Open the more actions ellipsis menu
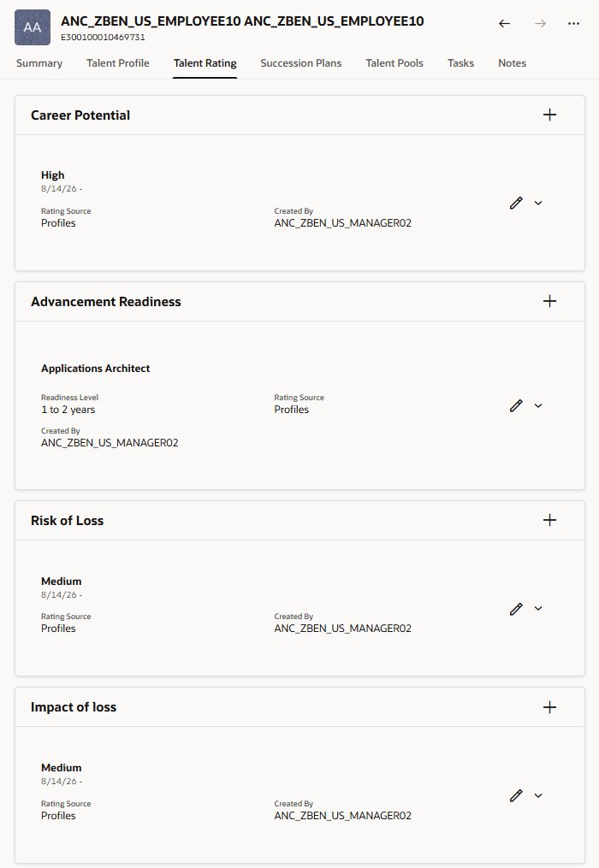This screenshot has width=599, height=868. pos(573,23)
